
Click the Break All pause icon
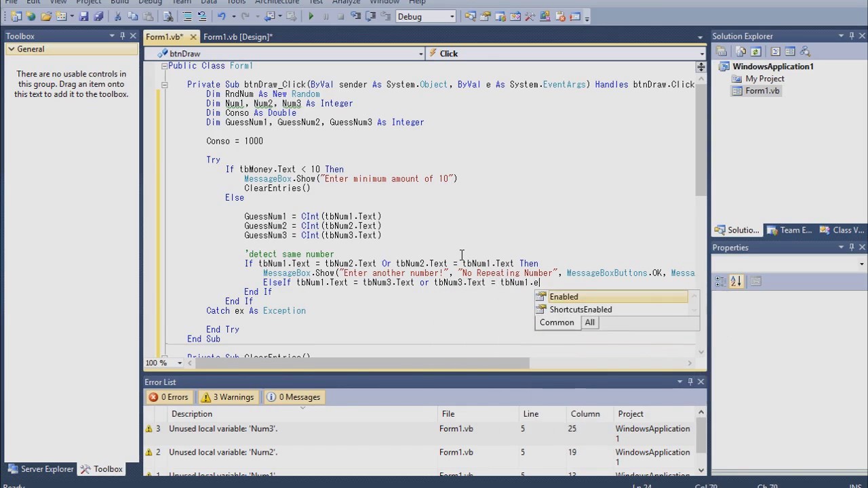(326, 16)
